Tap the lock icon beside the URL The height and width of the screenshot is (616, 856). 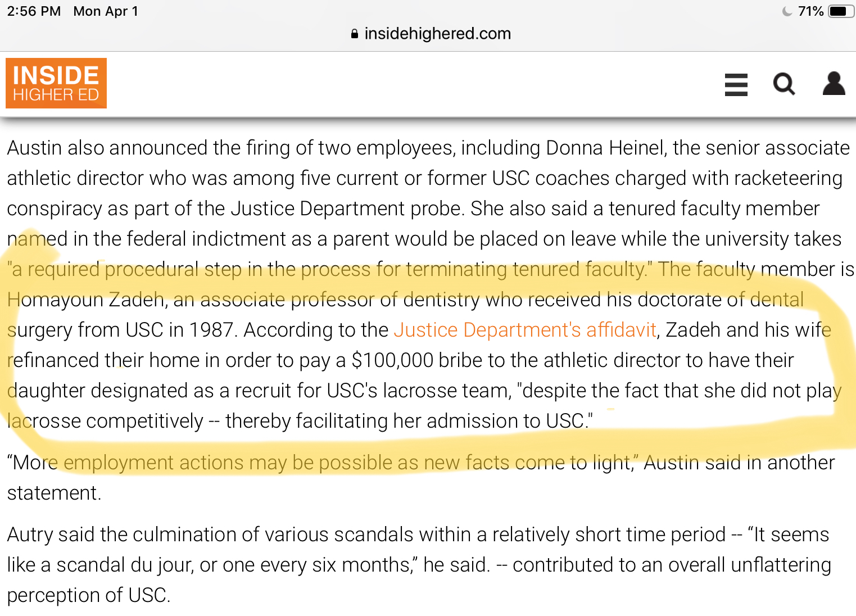[355, 34]
